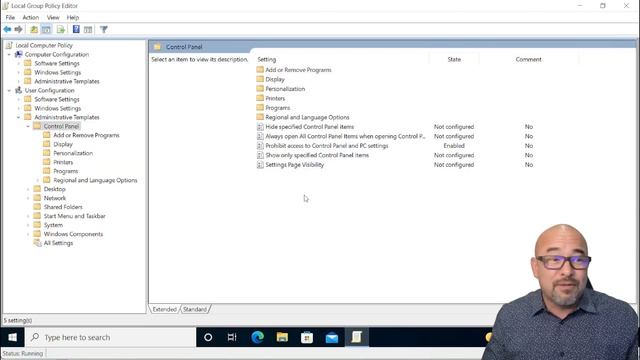
Task: Open the View menu
Action: pos(53,18)
